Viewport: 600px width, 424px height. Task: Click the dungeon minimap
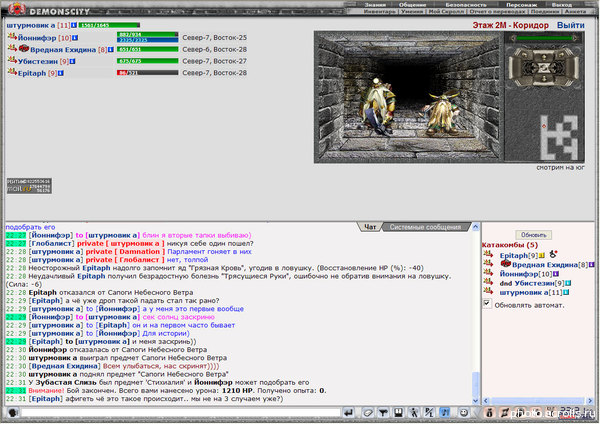[558, 137]
